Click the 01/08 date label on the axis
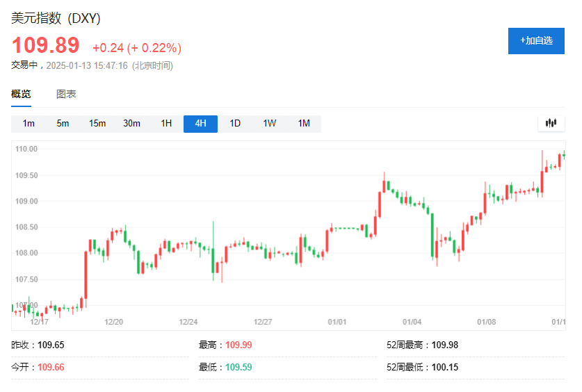This screenshot has height=392, width=582. click(x=486, y=322)
